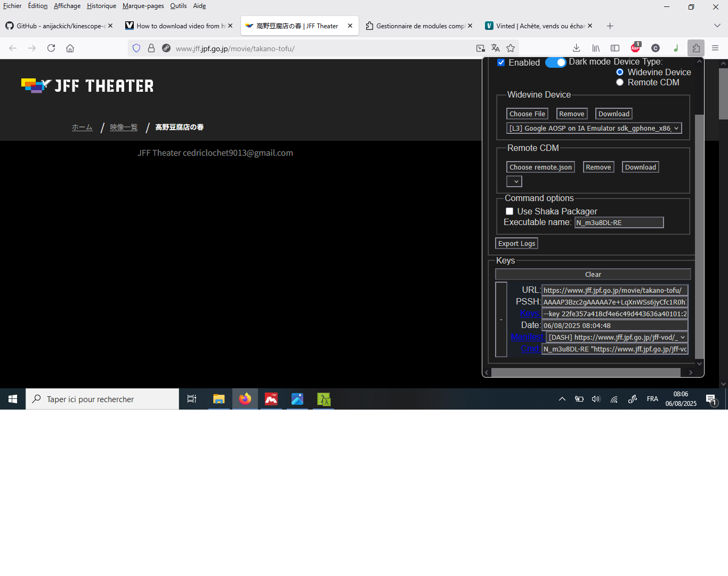Viewport: 728px width, 576px height.
Task: Open the DASH manifest dropdown
Action: click(617, 337)
